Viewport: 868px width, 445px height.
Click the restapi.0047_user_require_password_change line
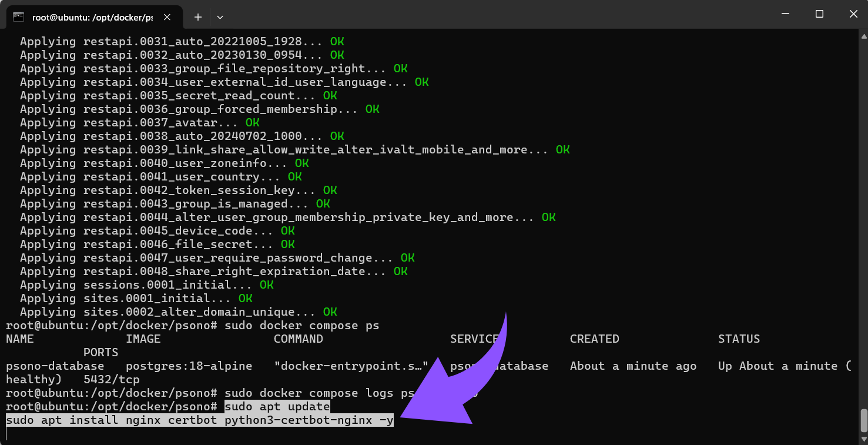tap(217, 258)
